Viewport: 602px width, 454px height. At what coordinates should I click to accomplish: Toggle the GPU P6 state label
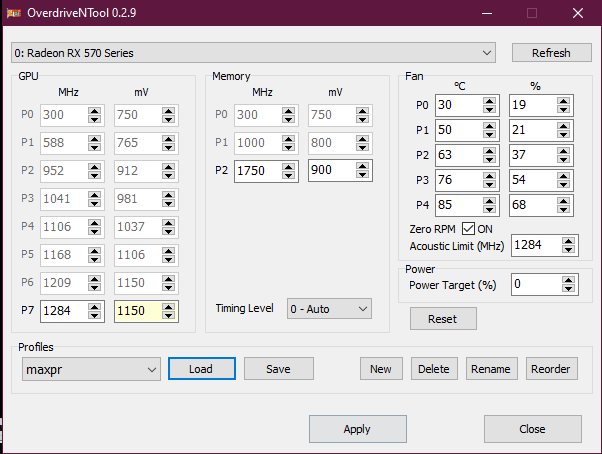[x=27, y=282]
